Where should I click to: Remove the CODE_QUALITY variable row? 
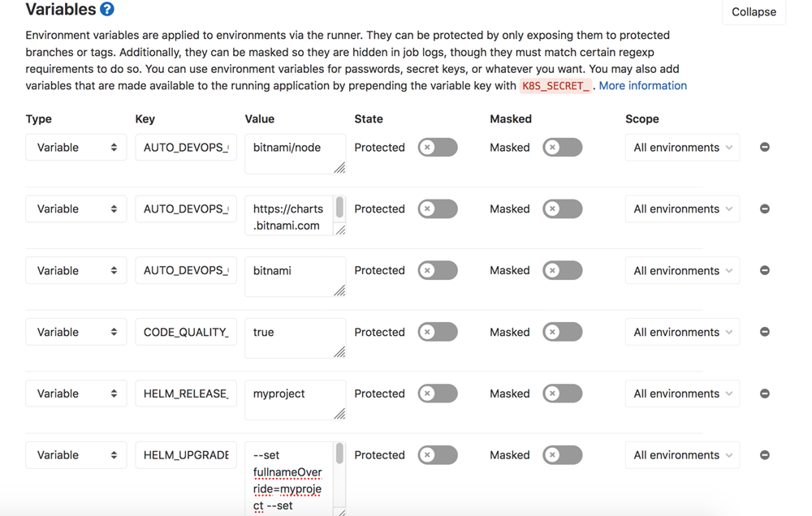(x=764, y=333)
